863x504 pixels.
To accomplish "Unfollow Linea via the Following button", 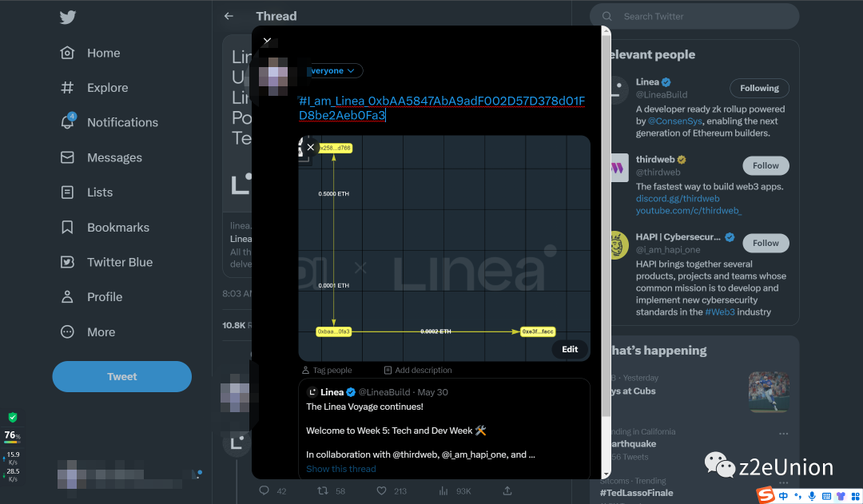I will 759,88.
